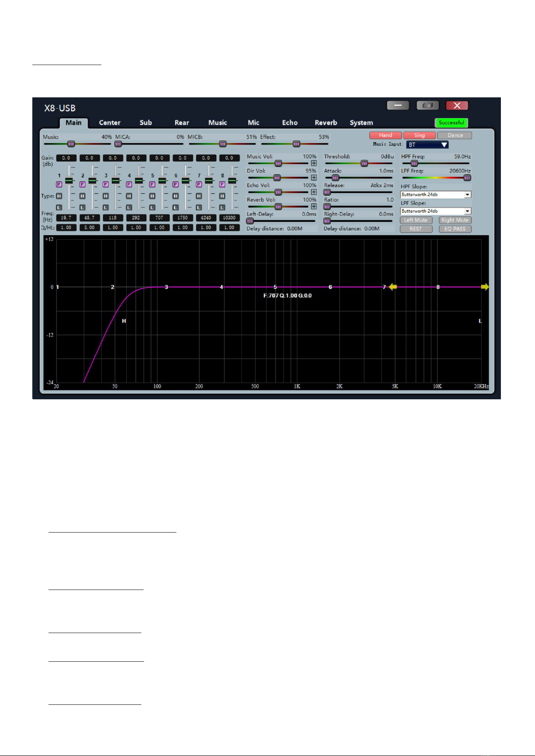Select EQ point 5 on the curve

pyautogui.click(x=275, y=287)
